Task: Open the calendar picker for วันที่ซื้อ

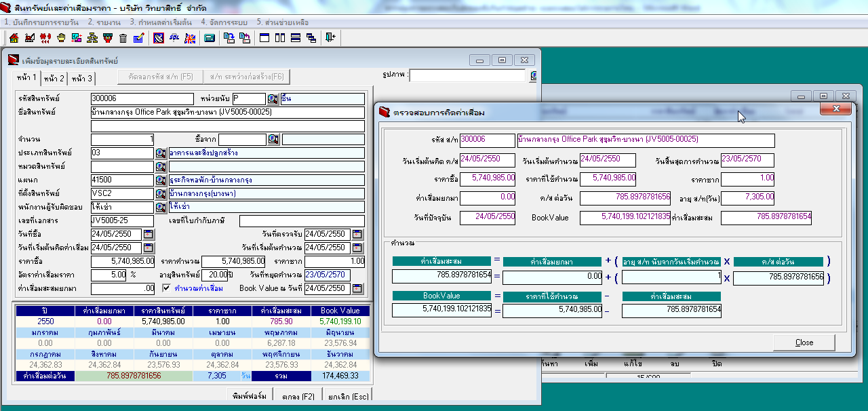Action: pyautogui.click(x=149, y=235)
